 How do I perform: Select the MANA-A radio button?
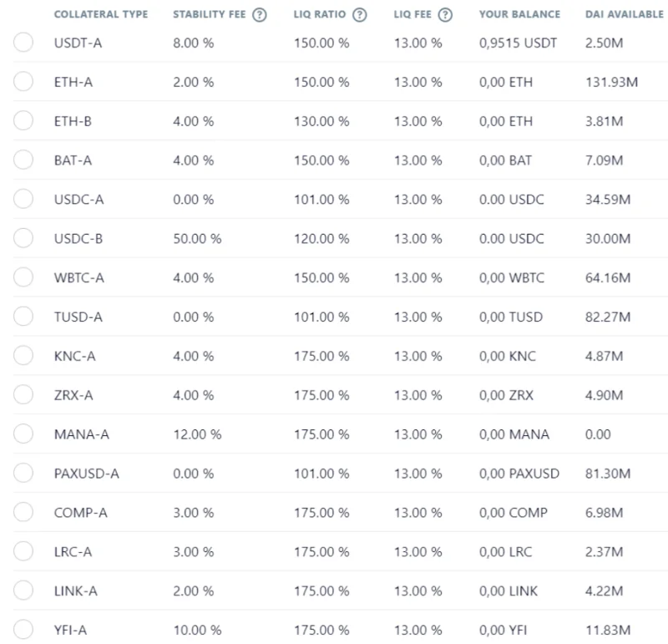(23, 434)
